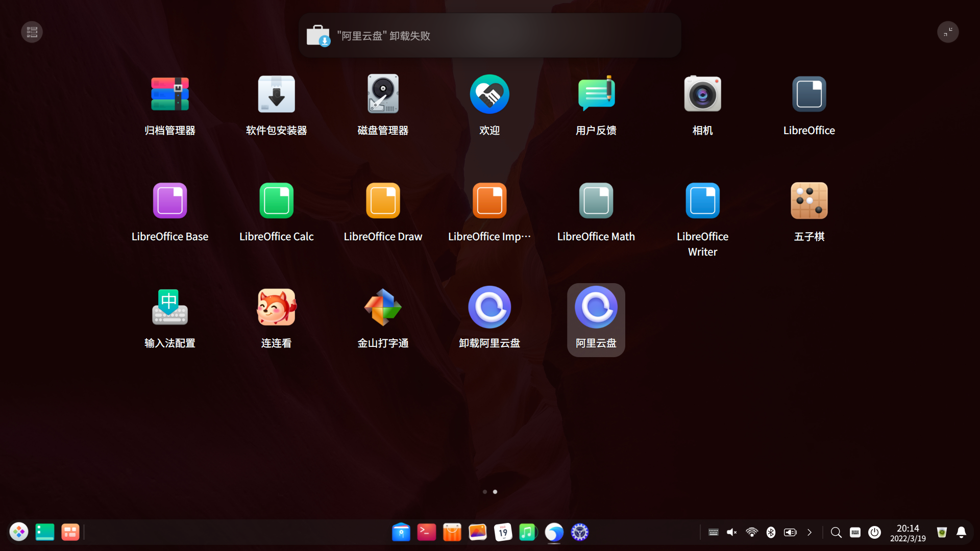The width and height of the screenshot is (980, 551).
Task: Launch LibreOffice Calc
Action: point(276,201)
